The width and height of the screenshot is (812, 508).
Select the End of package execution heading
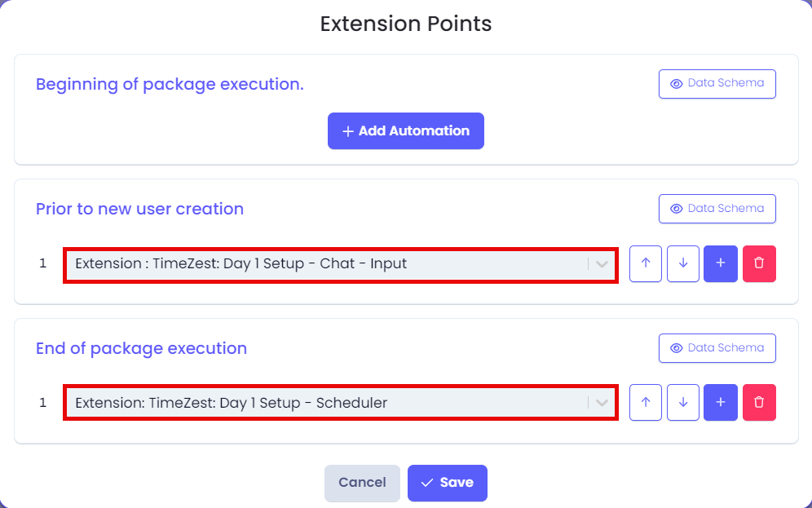click(x=141, y=348)
